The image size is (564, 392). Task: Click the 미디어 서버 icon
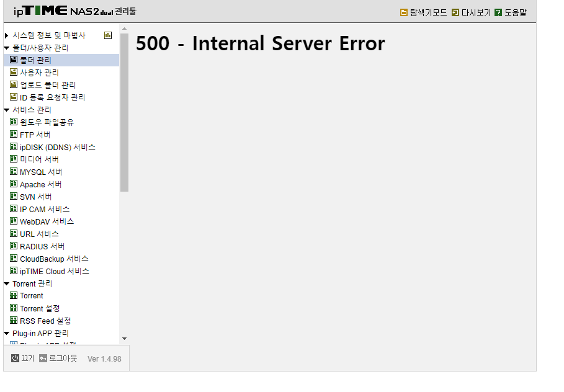point(14,159)
